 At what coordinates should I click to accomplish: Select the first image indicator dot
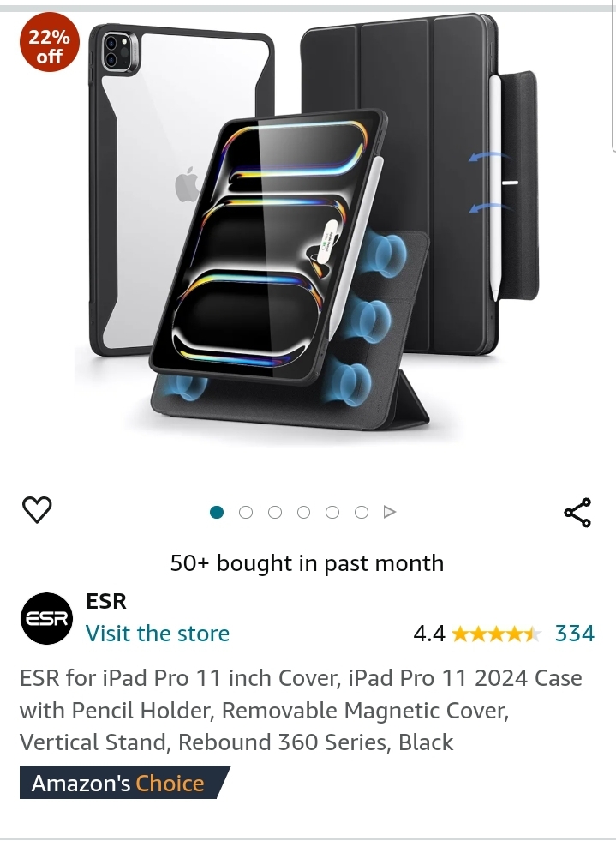(x=217, y=512)
